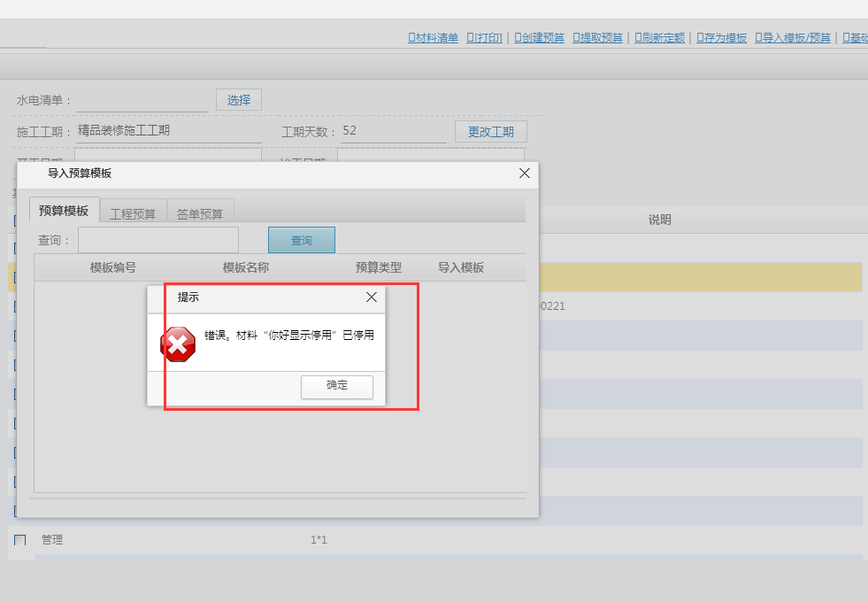
Task: Click the 查询 search input field
Action: (158, 240)
